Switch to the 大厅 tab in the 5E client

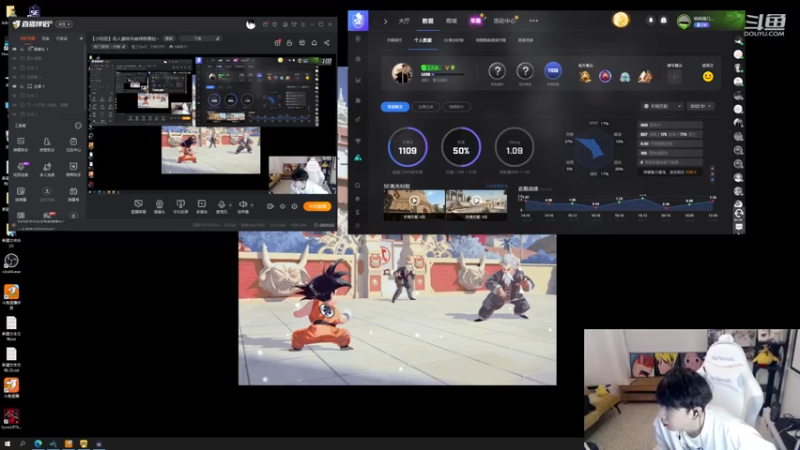[404, 21]
